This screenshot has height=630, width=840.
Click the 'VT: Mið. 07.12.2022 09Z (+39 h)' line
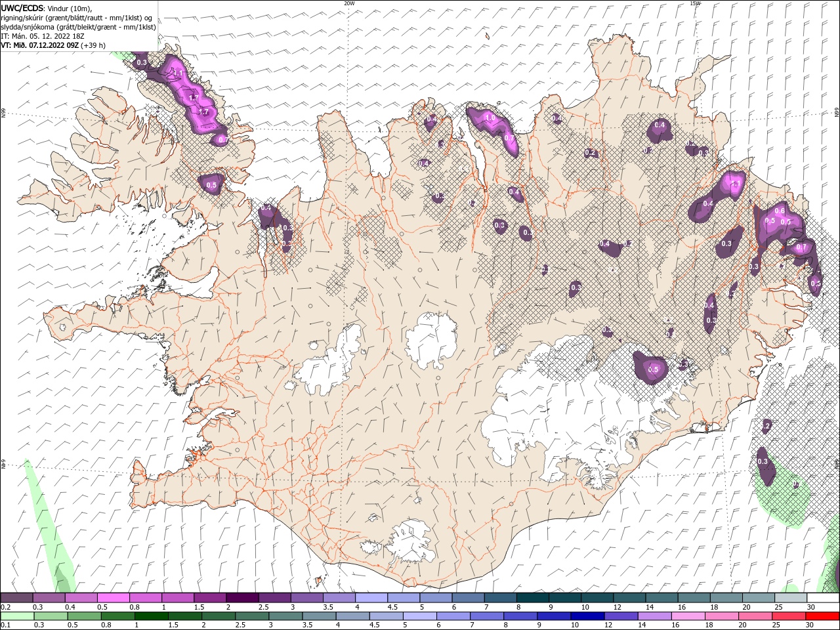pos(53,45)
